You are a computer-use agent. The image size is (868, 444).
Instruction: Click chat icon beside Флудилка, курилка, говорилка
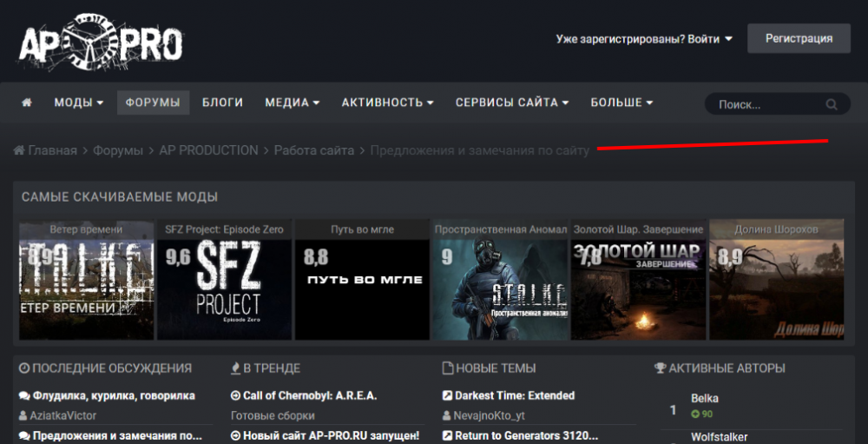pyautogui.click(x=24, y=395)
